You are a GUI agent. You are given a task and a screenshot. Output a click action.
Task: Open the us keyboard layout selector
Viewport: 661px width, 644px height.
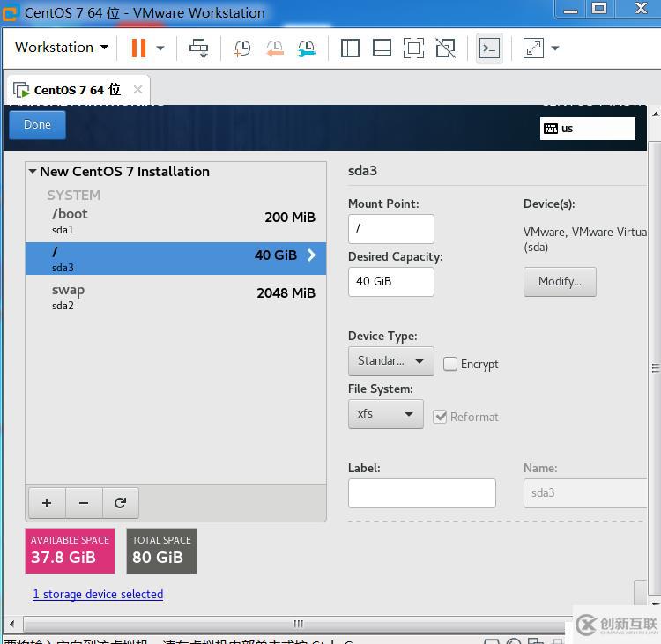[587, 129]
